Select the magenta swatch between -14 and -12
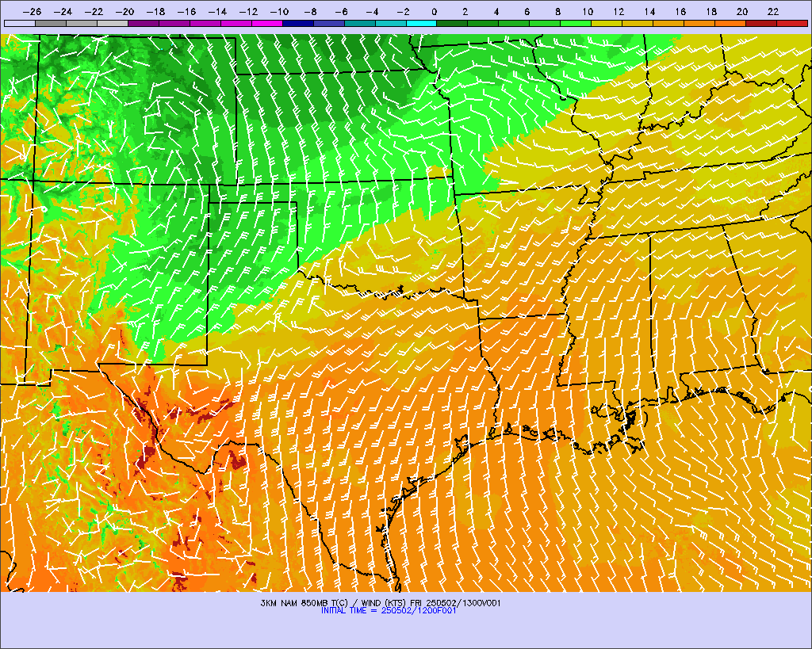The image size is (812, 649). [236, 23]
